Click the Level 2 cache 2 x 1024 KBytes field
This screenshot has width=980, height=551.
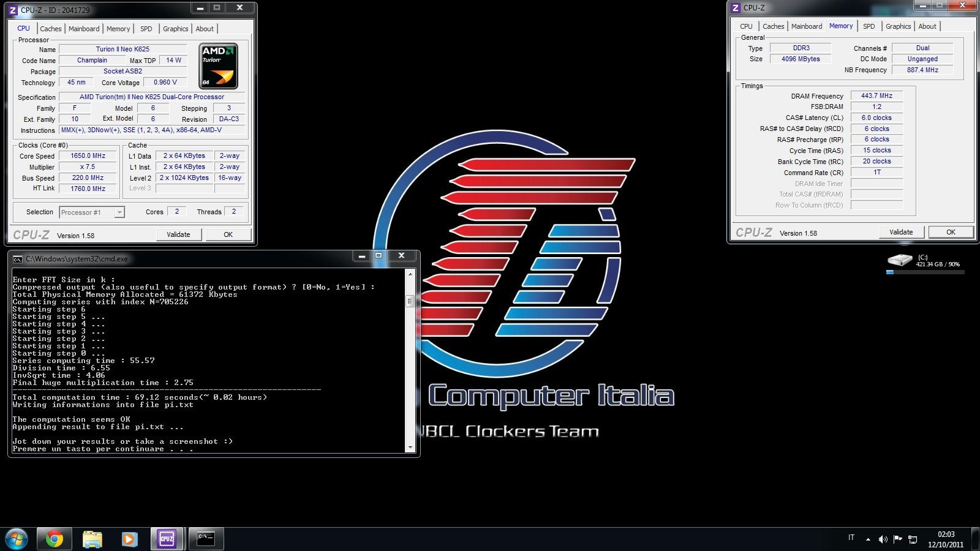pyautogui.click(x=184, y=178)
